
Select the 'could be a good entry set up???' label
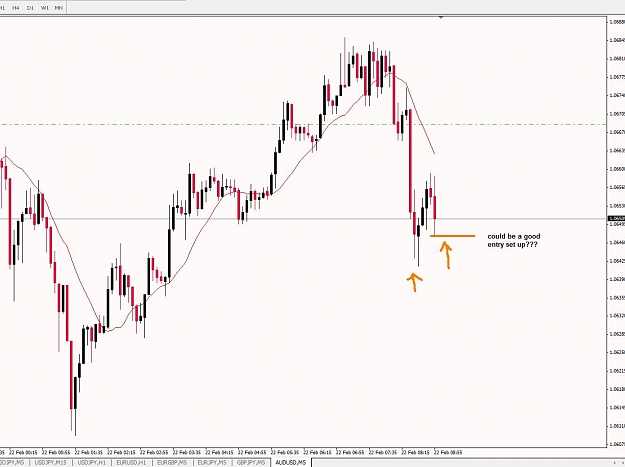(x=514, y=240)
